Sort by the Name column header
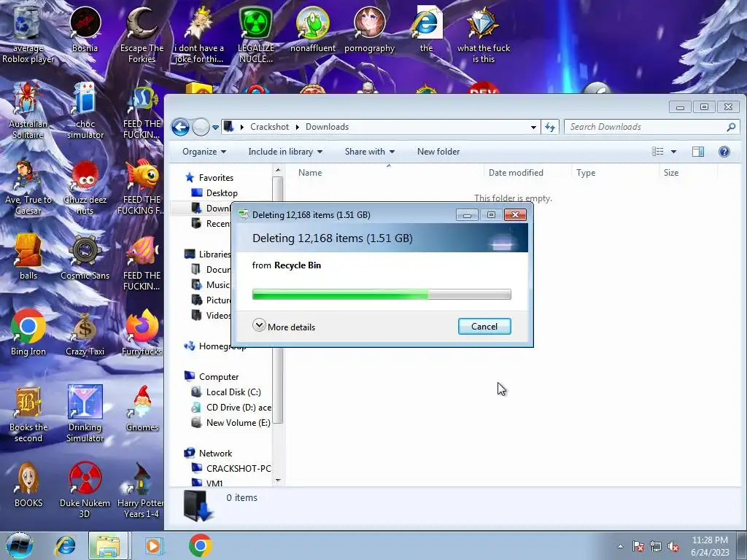Image resolution: width=747 pixels, height=560 pixels. click(388, 172)
